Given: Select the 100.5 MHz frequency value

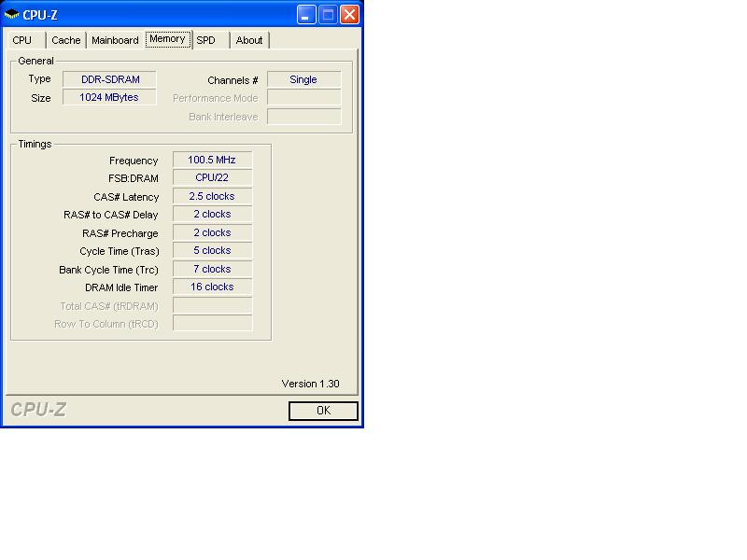Looking at the screenshot, I should pos(213,160).
